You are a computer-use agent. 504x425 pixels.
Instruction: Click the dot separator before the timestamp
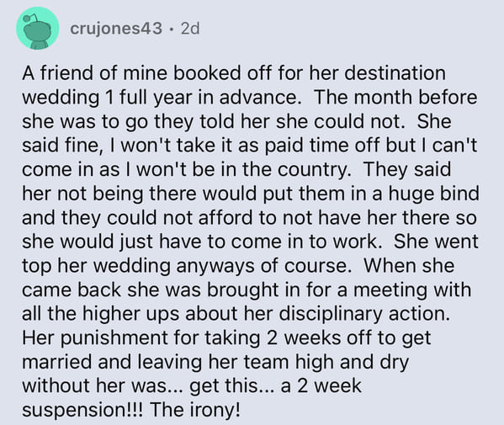(x=172, y=29)
